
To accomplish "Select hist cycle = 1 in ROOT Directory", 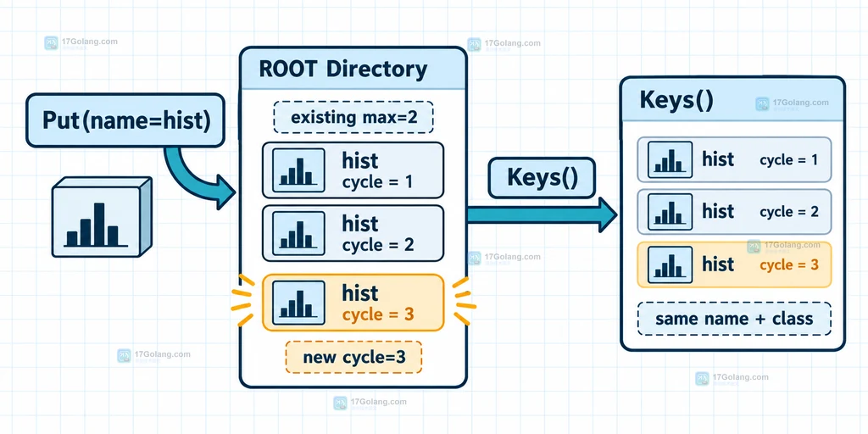I will coord(353,170).
